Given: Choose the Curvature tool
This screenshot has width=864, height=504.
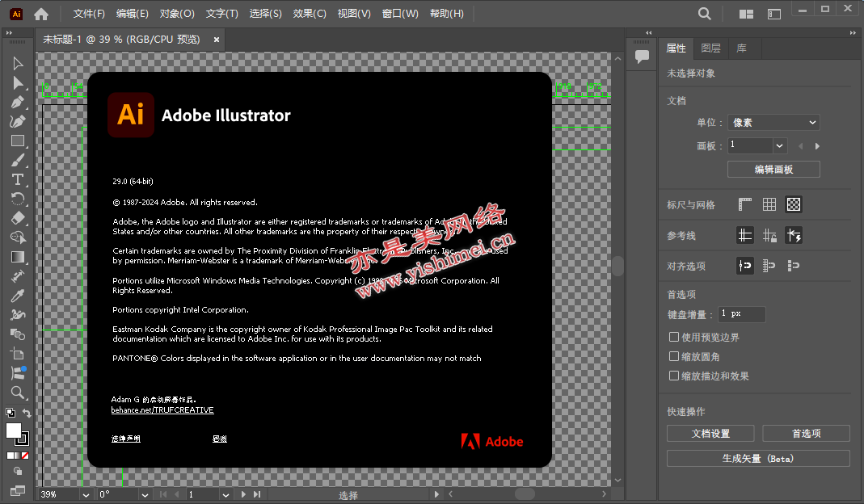Looking at the screenshot, I should [x=18, y=121].
